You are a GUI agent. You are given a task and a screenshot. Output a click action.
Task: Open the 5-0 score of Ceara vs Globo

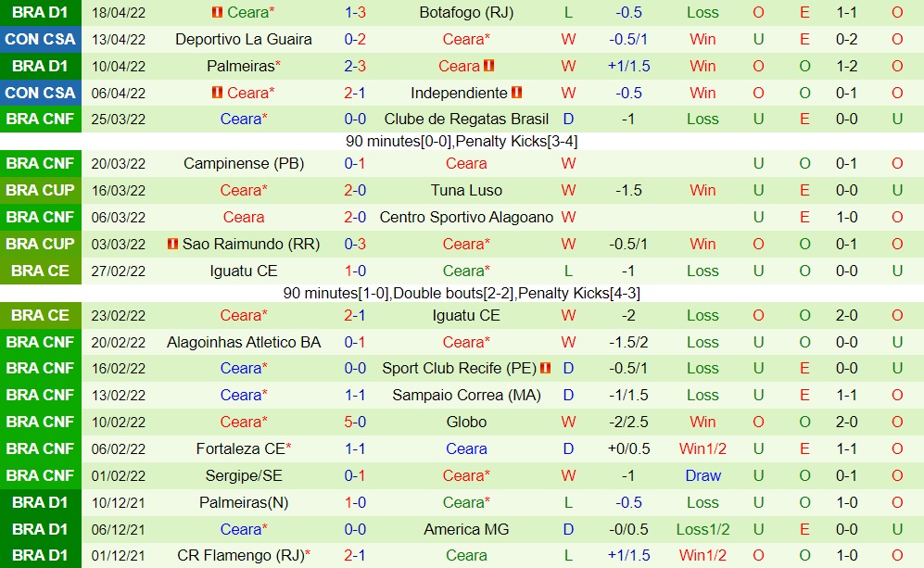click(355, 422)
